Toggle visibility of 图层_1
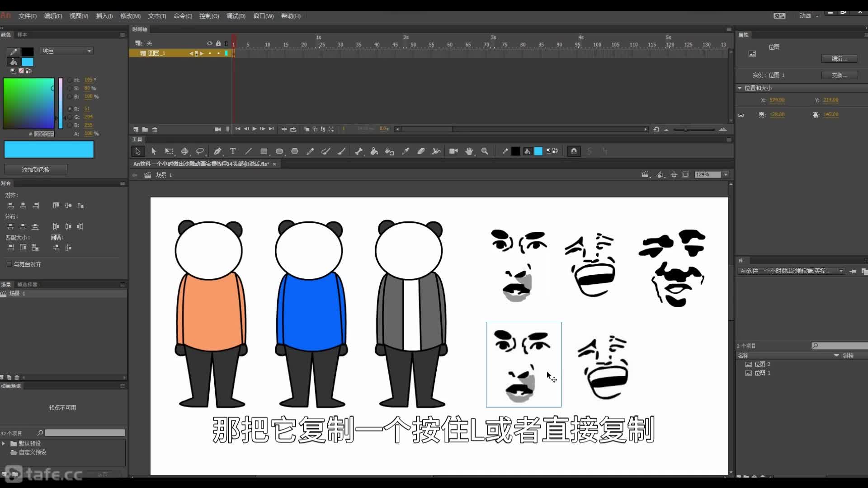The height and width of the screenshot is (488, 868). pos(209,53)
